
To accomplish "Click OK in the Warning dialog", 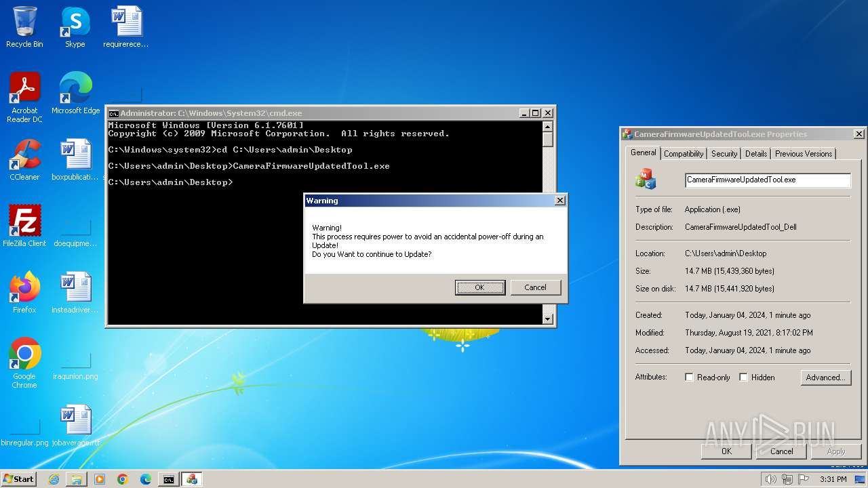I will pyautogui.click(x=479, y=287).
